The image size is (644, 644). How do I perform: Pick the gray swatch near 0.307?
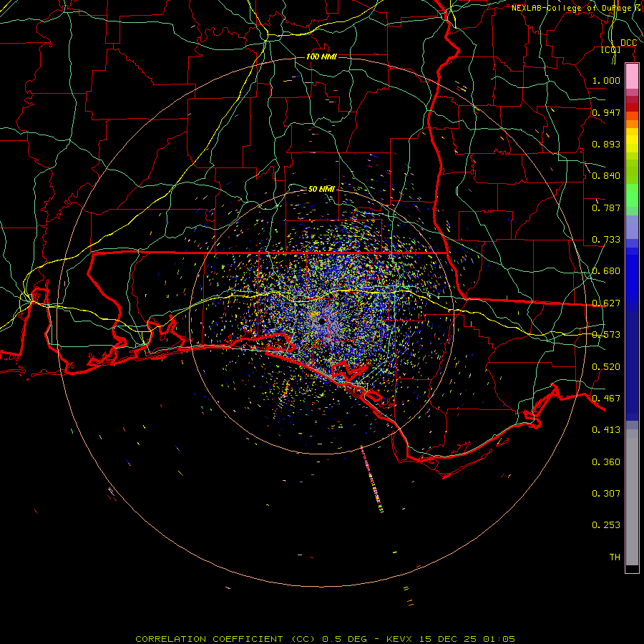[x=632, y=497]
